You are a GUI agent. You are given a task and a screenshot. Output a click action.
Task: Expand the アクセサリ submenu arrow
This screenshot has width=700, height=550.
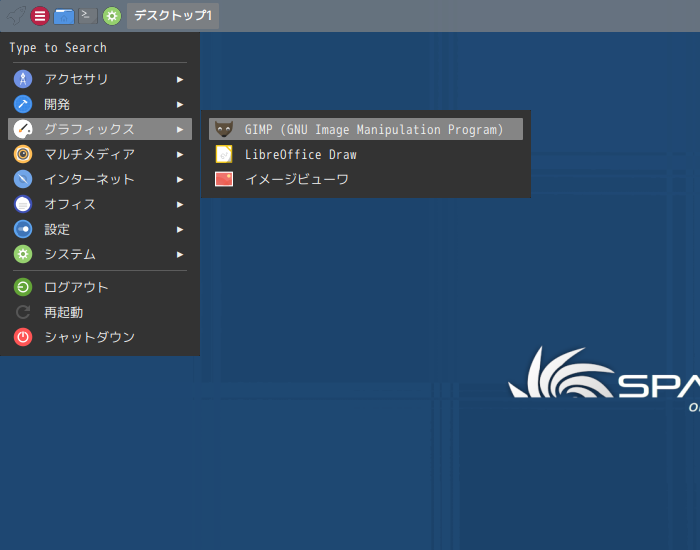(x=180, y=79)
